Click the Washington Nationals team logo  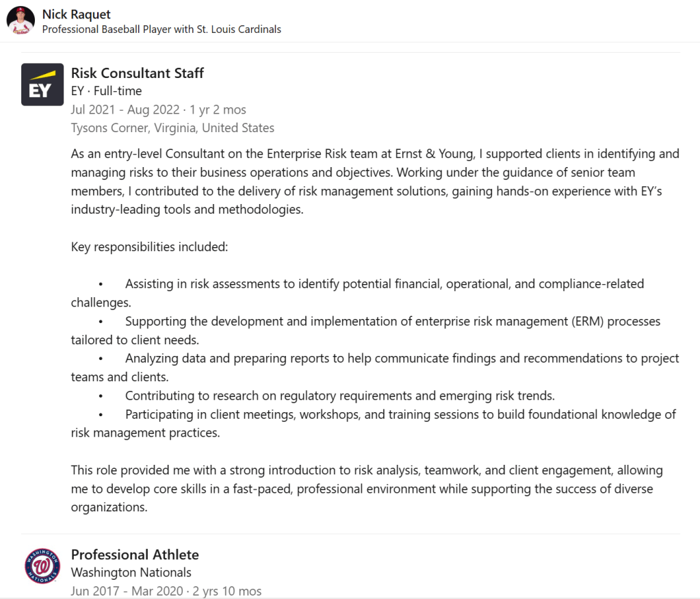(42, 565)
